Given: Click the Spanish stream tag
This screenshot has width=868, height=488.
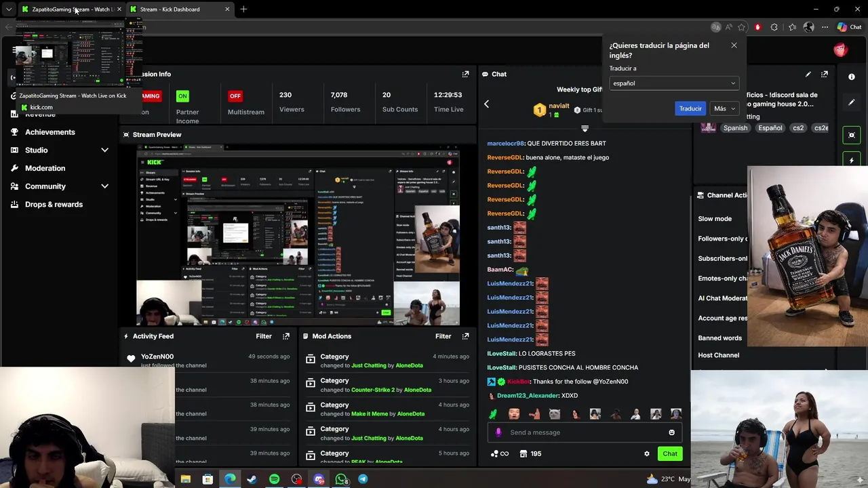Looking at the screenshot, I should (735, 127).
